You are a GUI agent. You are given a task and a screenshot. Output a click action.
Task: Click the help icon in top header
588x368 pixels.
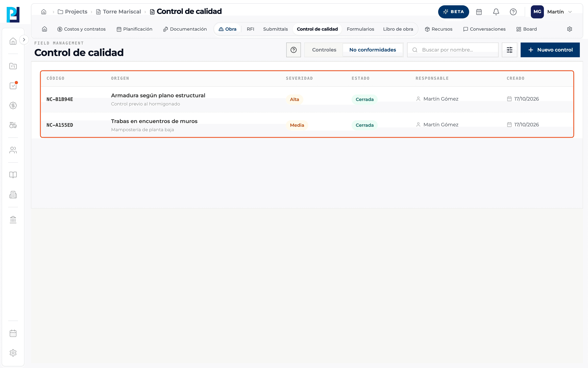click(x=513, y=12)
